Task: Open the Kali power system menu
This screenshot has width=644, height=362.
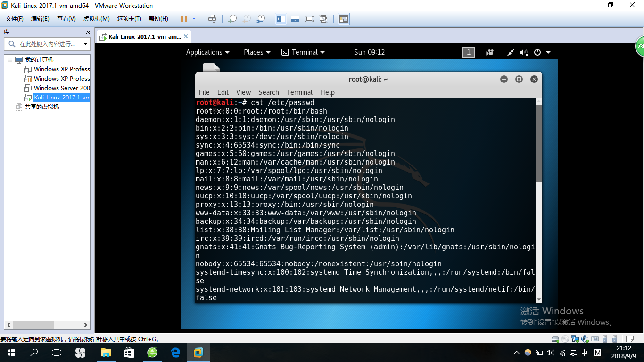Action: (x=542, y=52)
